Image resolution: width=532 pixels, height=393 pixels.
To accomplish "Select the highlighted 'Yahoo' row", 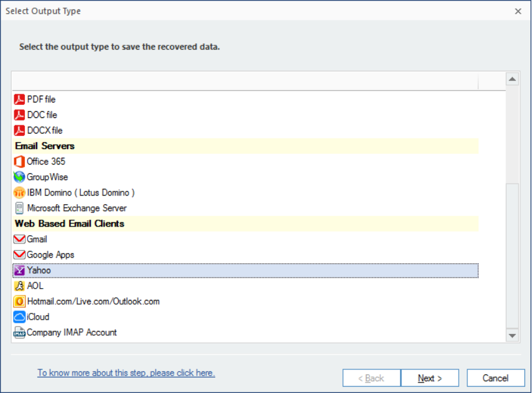I will [245, 270].
